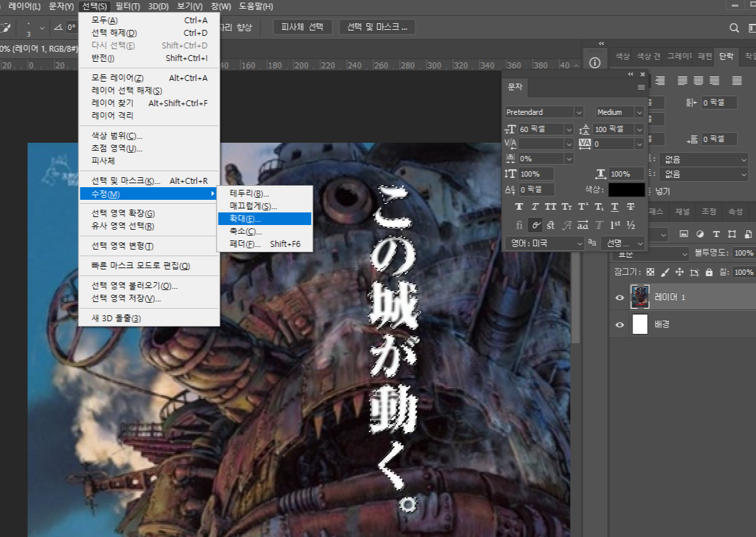Image resolution: width=756 pixels, height=537 pixels.
Task: Lock position move icon
Action: coord(680,272)
